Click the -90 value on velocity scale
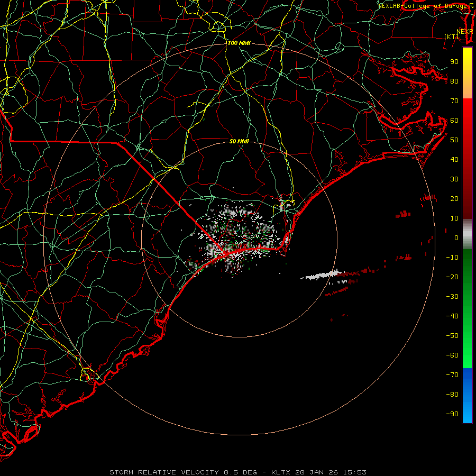 [x=452, y=414]
